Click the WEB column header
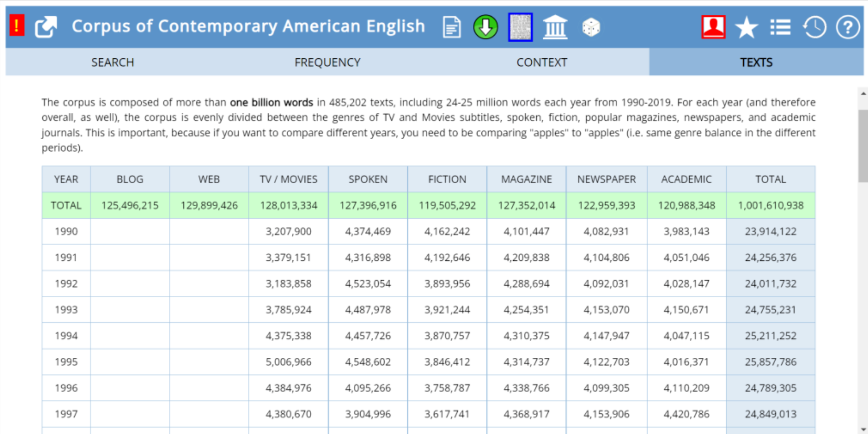The image size is (868, 434). coord(209,179)
